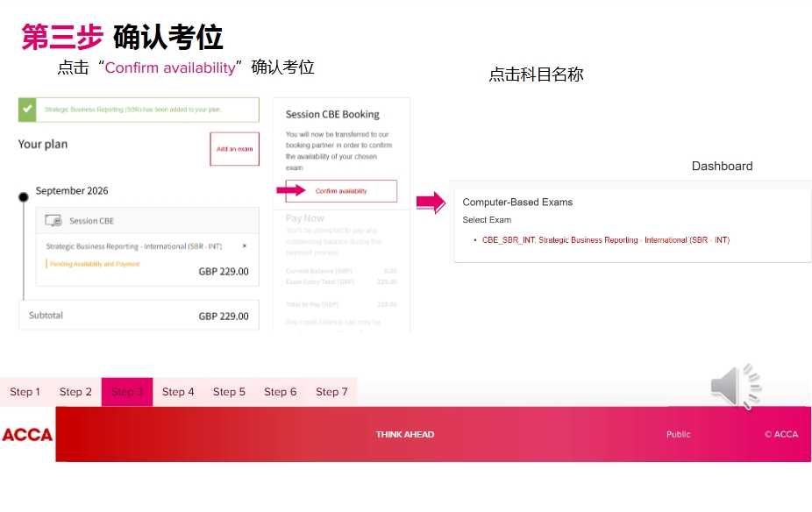This screenshot has height=512, width=812.
Task: Go to Step 5
Action: point(229,392)
